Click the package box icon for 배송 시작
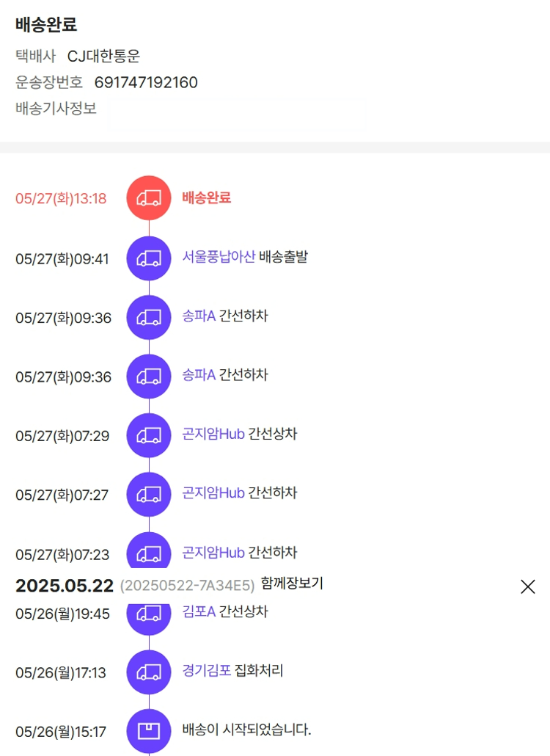The width and height of the screenshot is (550, 756). 149,731
